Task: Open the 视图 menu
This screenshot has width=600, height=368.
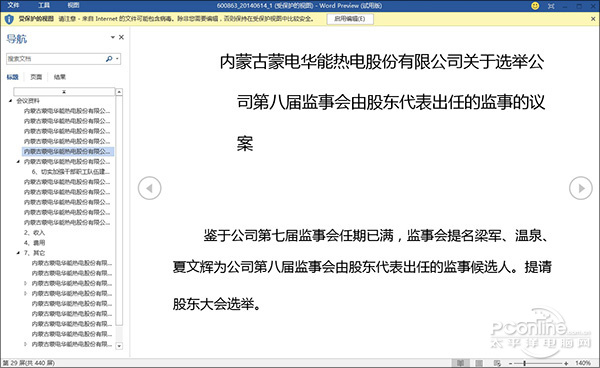Action: (x=73, y=5)
